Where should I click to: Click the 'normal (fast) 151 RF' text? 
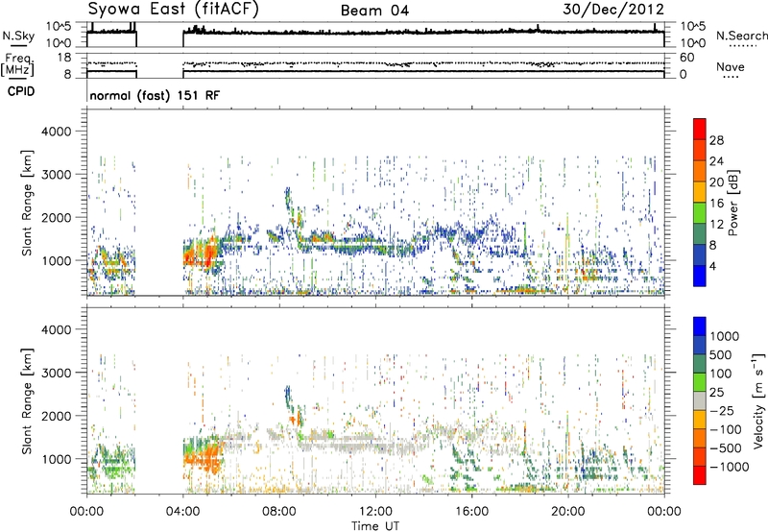155,95
